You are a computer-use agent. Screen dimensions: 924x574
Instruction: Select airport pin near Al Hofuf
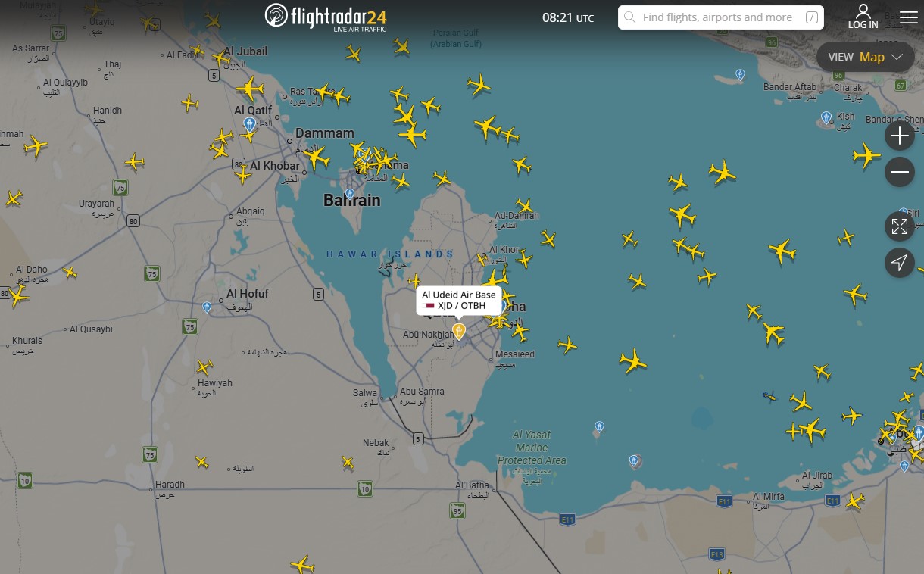point(207,307)
